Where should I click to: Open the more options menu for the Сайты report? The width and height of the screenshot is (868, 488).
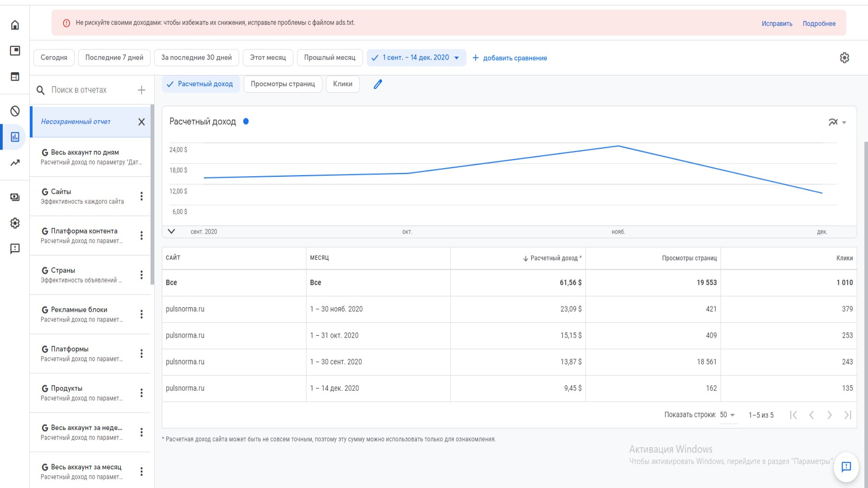point(142,196)
